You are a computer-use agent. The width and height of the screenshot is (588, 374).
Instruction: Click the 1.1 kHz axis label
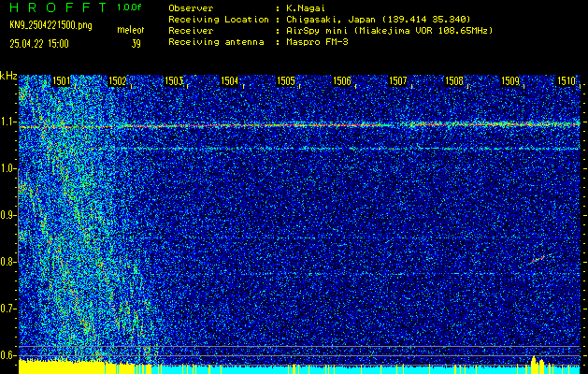(x=7, y=122)
